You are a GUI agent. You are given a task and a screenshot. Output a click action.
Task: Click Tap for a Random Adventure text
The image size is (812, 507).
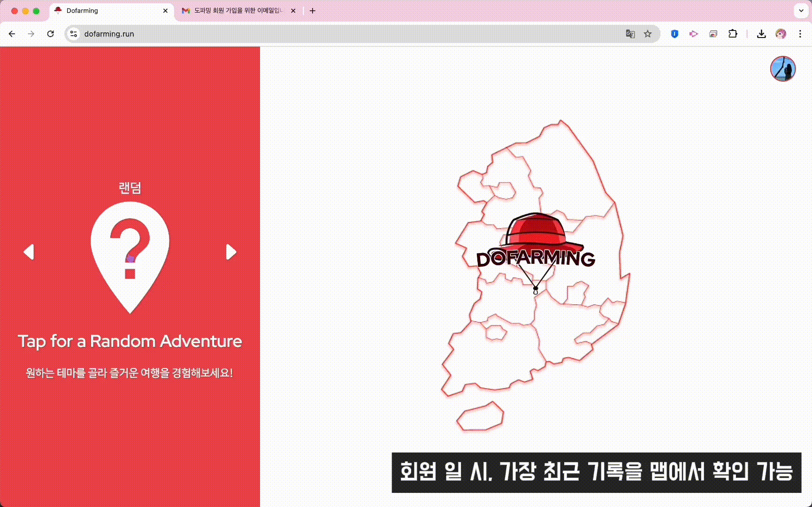(130, 341)
